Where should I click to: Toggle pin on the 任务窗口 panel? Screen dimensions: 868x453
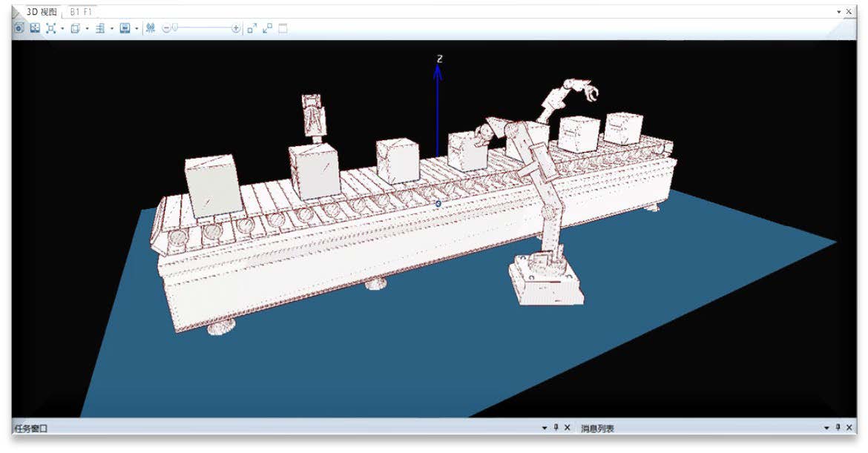(x=556, y=428)
